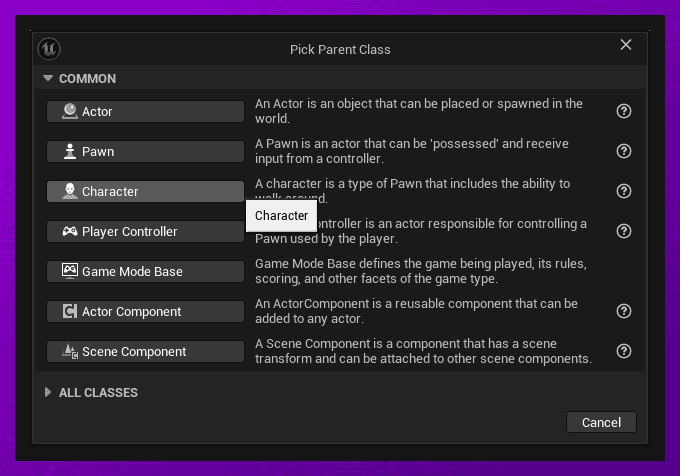The width and height of the screenshot is (680, 476).
Task: Open Scene Component documentation help icon
Action: (x=624, y=351)
